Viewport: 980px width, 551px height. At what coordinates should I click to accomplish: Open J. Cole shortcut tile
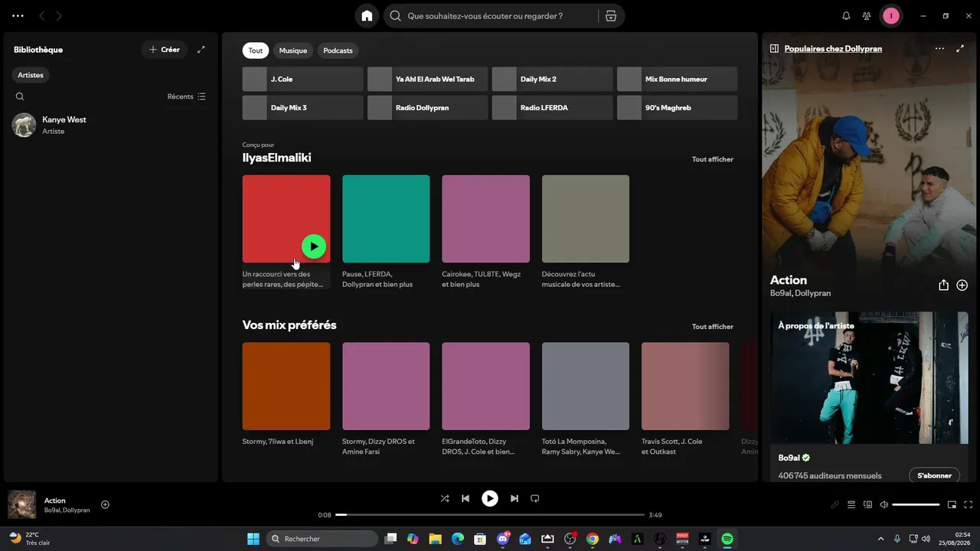pos(303,79)
